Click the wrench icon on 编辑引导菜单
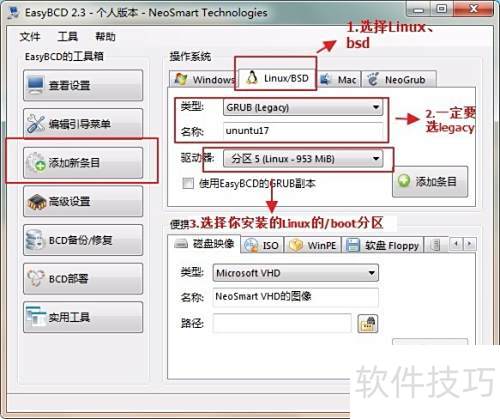Viewport: 500px width, 419px height. point(36,124)
